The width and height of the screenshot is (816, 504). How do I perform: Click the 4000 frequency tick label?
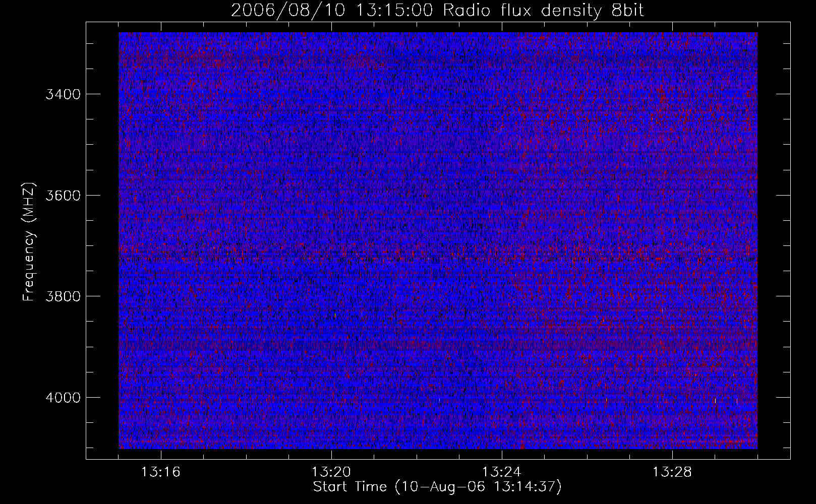point(63,397)
